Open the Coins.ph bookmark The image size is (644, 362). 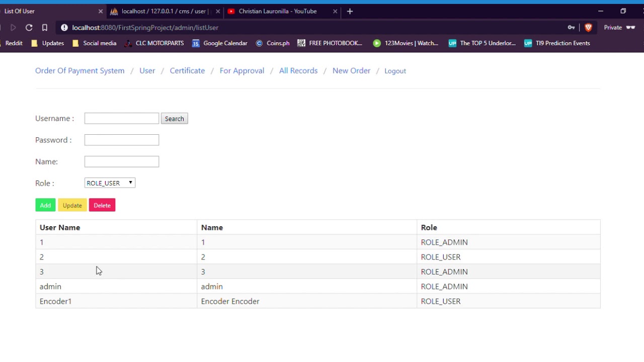(273, 43)
